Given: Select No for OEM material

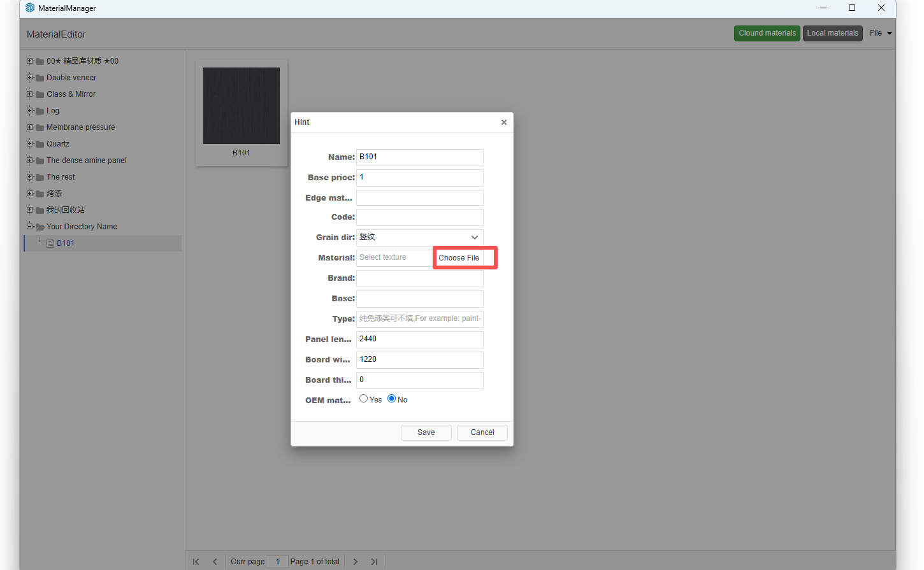Looking at the screenshot, I should (x=391, y=399).
